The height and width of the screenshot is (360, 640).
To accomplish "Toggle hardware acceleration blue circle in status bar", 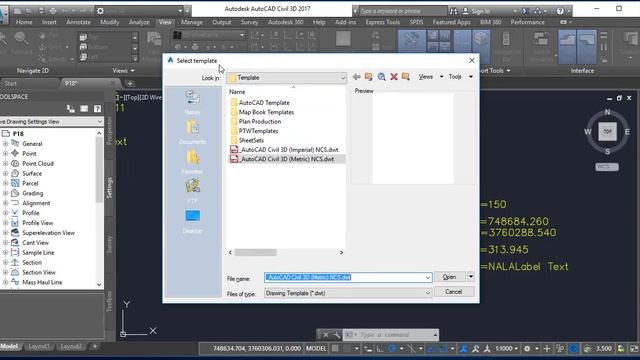I will 573,349.
